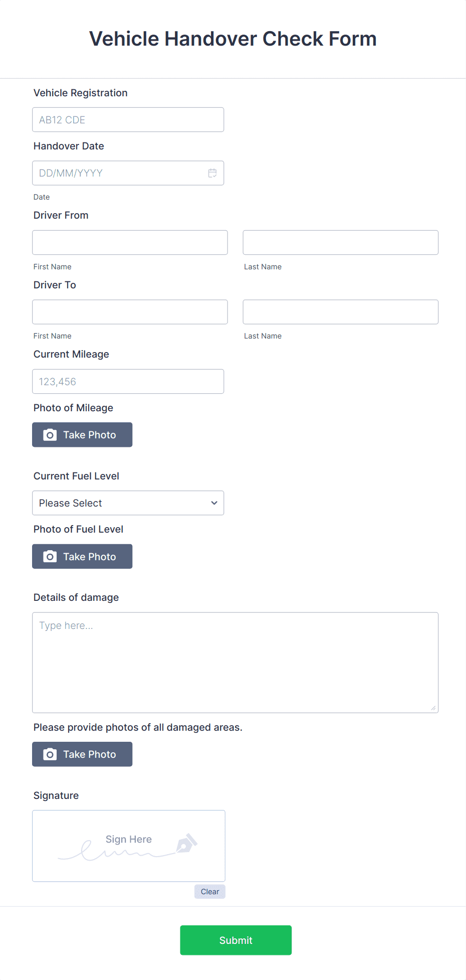Screen dimensions: 466x980
Task: Click the Current Mileage input box
Action: (x=128, y=381)
